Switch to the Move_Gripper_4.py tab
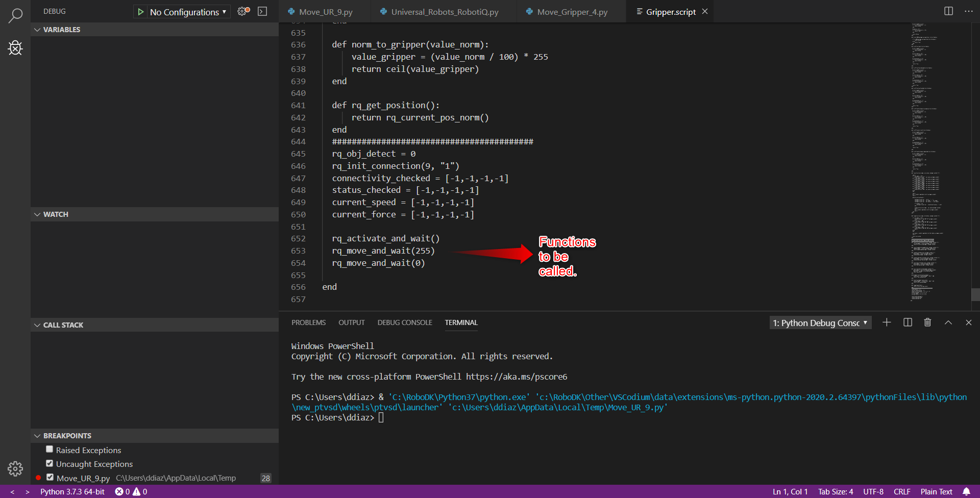The image size is (980, 498). (572, 12)
